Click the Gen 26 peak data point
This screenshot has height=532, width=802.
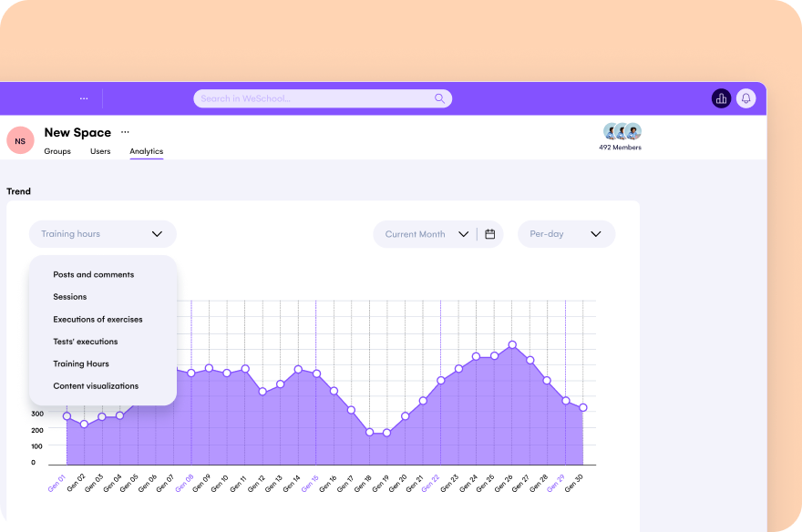(x=512, y=345)
